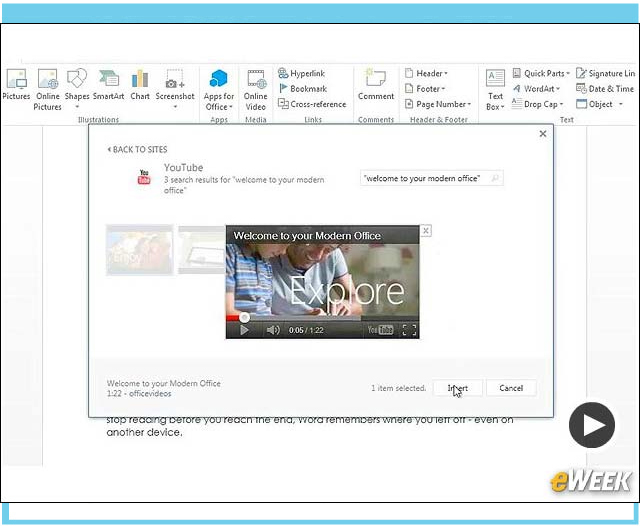This screenshot has width=640, height=526.
Task: Click the Cross-reference ribbon item
Action: [x=313, y=104]
